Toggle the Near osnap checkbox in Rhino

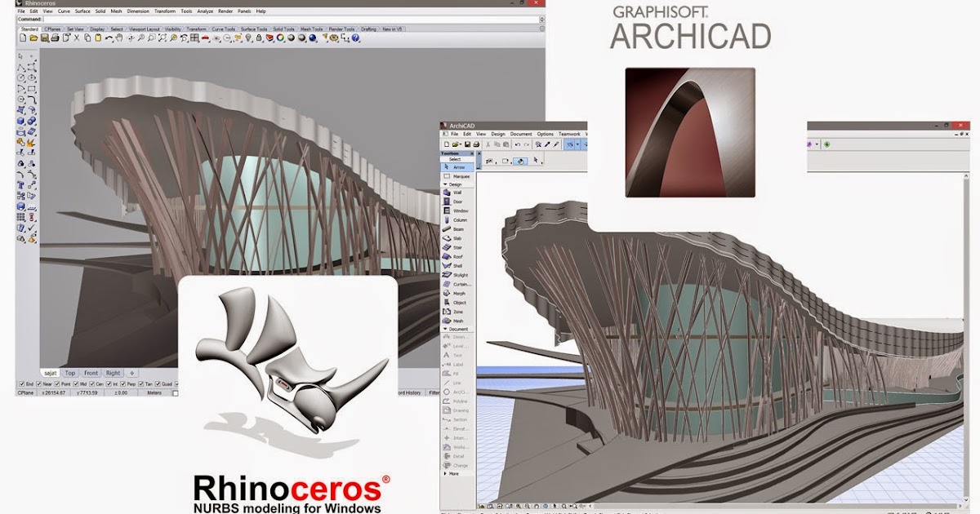(38, 384)
